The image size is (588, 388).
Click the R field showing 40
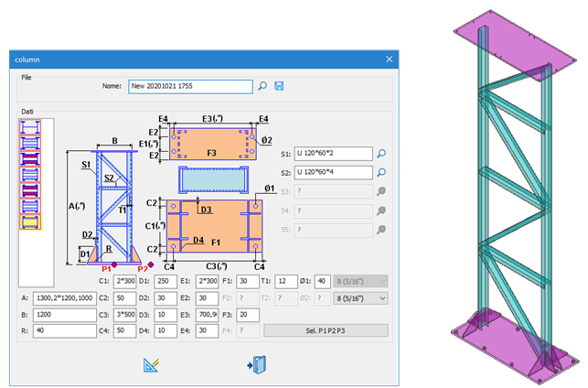coord(65,331)
